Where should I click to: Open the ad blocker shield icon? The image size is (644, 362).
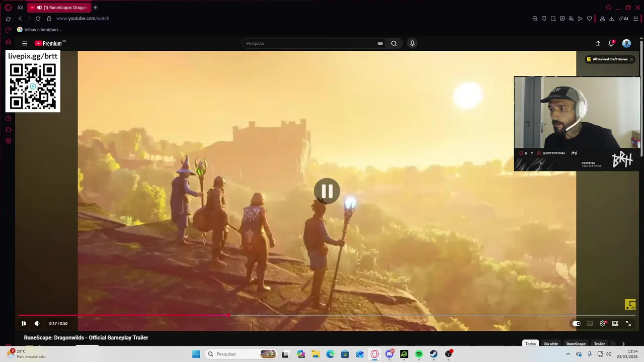coord(562,19)
